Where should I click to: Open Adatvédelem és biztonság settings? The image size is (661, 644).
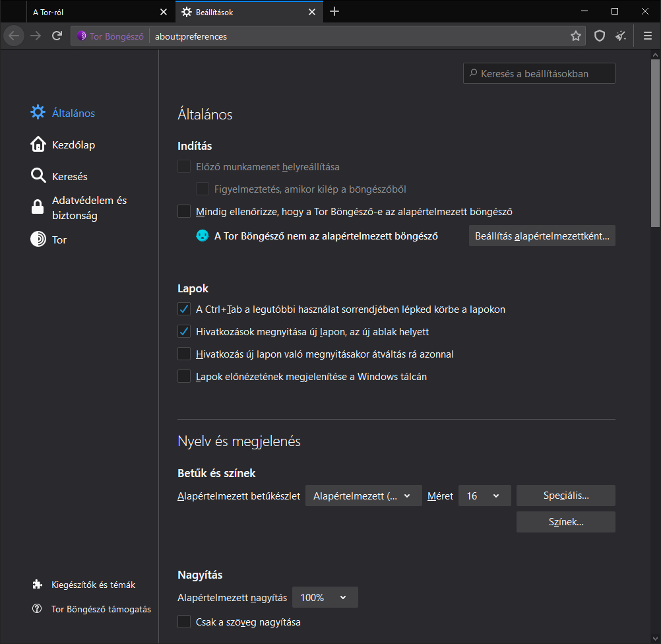89,207
